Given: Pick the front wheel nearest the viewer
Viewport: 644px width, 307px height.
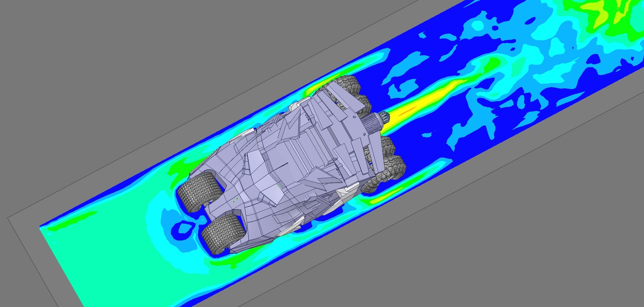Looking at the screenshot, I should click(x=223, y=234).
